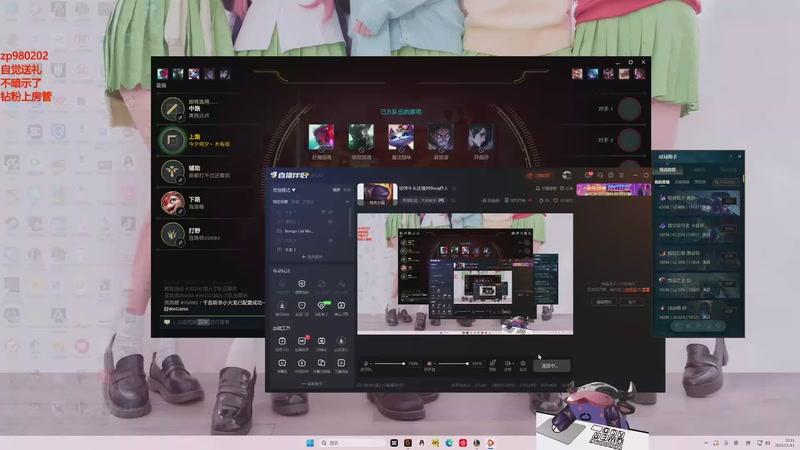The width and height of the screenshot is (800, 450).
Task: Click the banned 异画师 Hwei portrait
Action: (481, 137)
